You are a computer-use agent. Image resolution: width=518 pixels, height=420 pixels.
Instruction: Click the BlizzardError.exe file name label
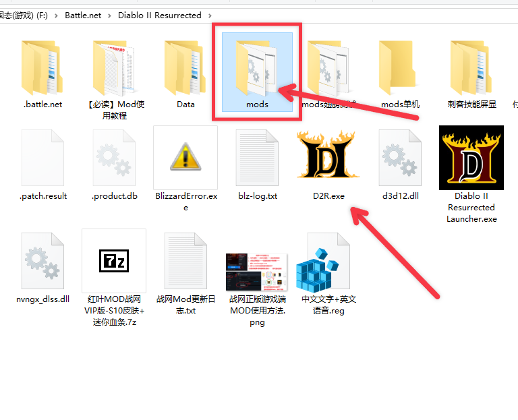point(186,202)
